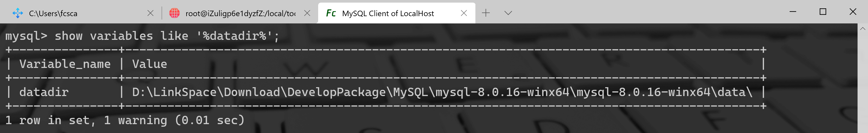
Task: Switch to the C:\Users\fcsca tab
Action: (x=53, y=14)
